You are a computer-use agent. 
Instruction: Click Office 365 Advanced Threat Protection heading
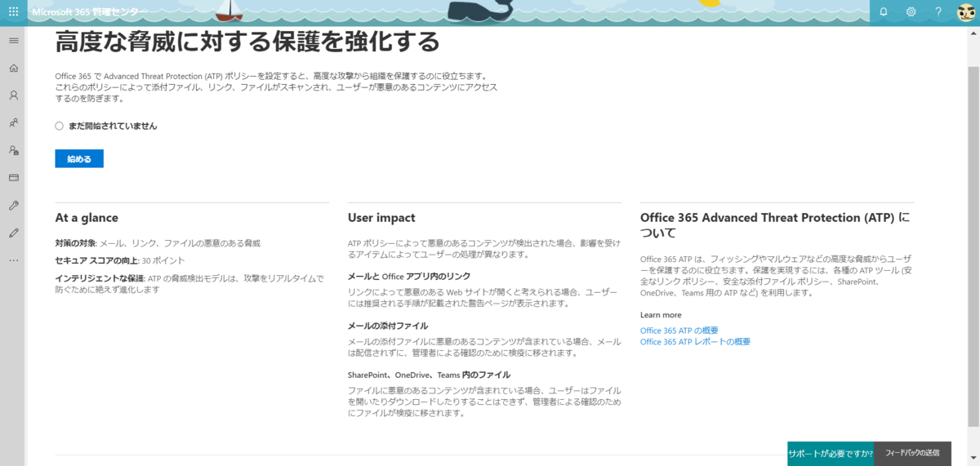point(775,225)
